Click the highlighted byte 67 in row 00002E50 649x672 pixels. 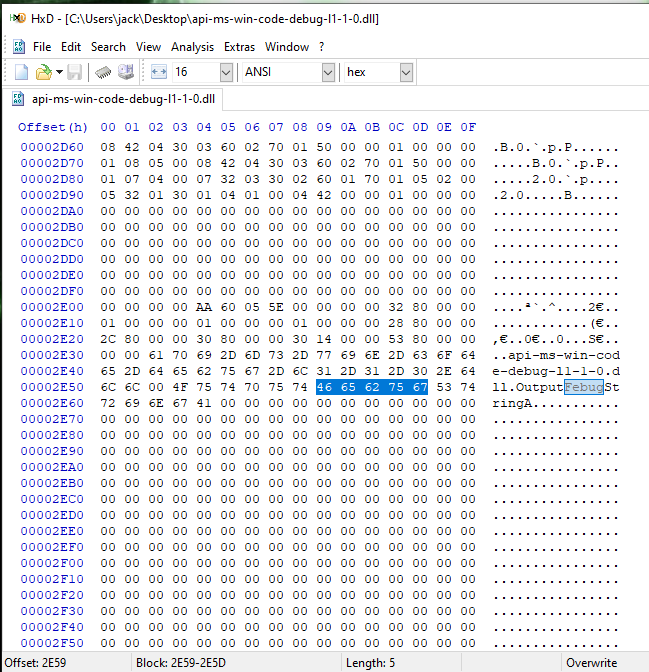click(420, 387)
